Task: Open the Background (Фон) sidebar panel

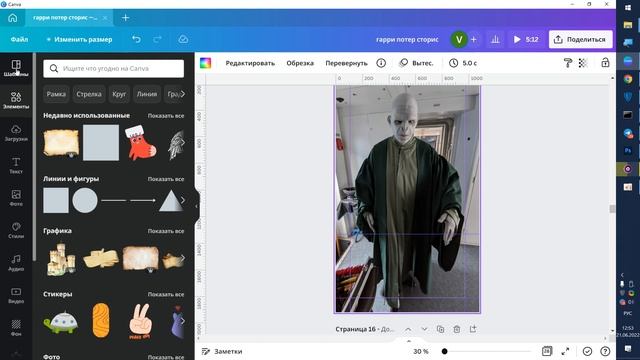Action: [16, 327]
